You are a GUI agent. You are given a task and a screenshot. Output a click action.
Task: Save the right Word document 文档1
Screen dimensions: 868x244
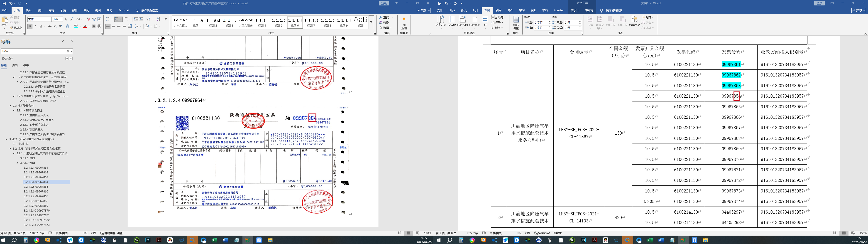[x=440, y=3]
